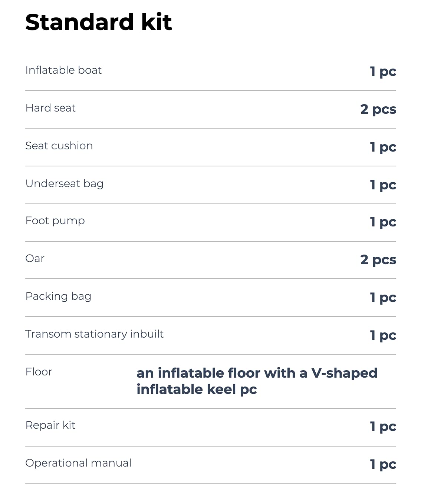The width and height of the screenshot is (431, 504).
Task: Click the 2 pcs value for Hard seat
Action: pos(378,109)
